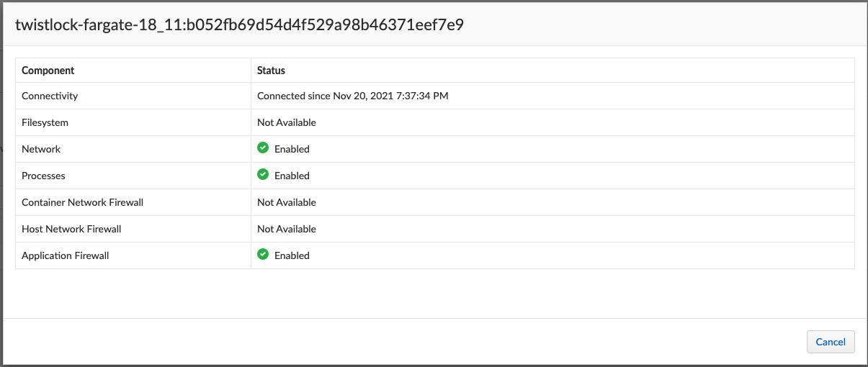Click Filesystem's Not Available status
Viewport: 868px width, 367px height.
[x=286, y=122]
